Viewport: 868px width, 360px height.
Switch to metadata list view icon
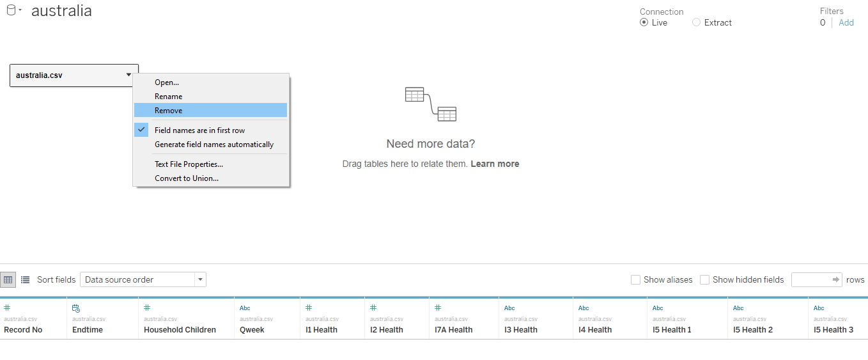coord(26,279)
